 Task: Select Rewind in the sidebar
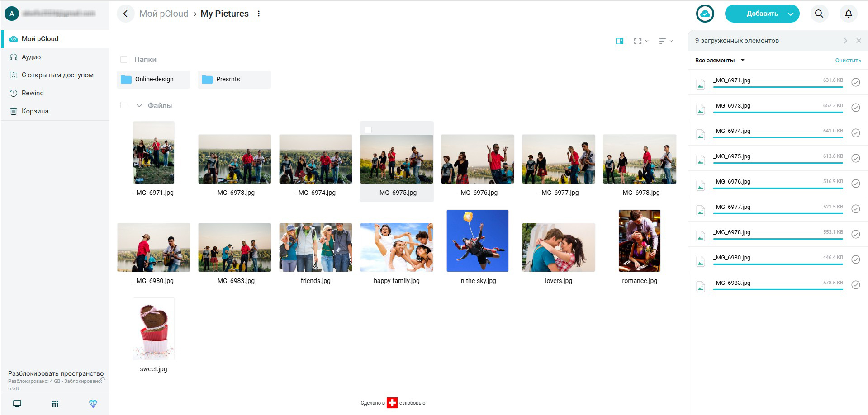point(33,93)
